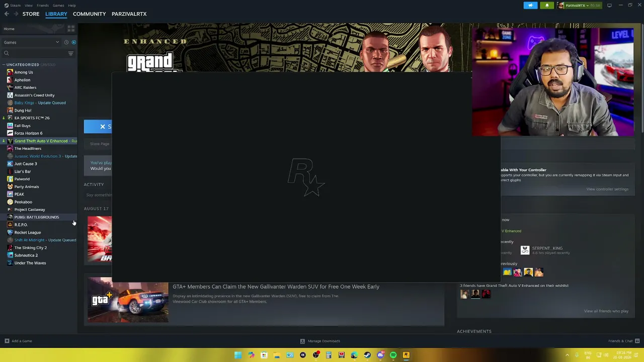Open Discord from the taskbar

pyautogui.click(x=380, y=355)
